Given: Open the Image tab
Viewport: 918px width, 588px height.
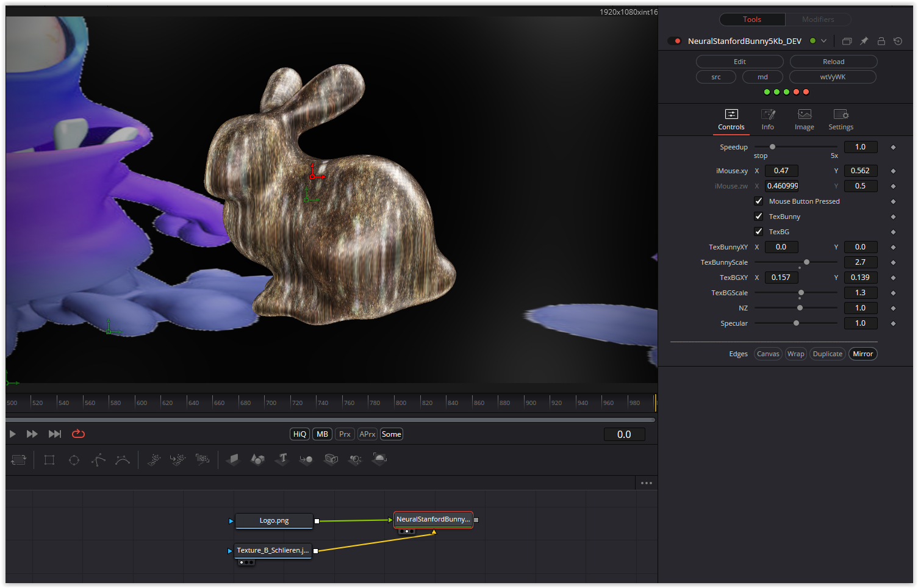Looking at the screenshot, I should (x=805, y=120).
